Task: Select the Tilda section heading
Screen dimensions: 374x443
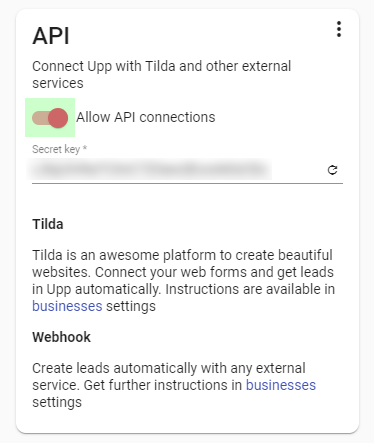Action: [48, 224]
